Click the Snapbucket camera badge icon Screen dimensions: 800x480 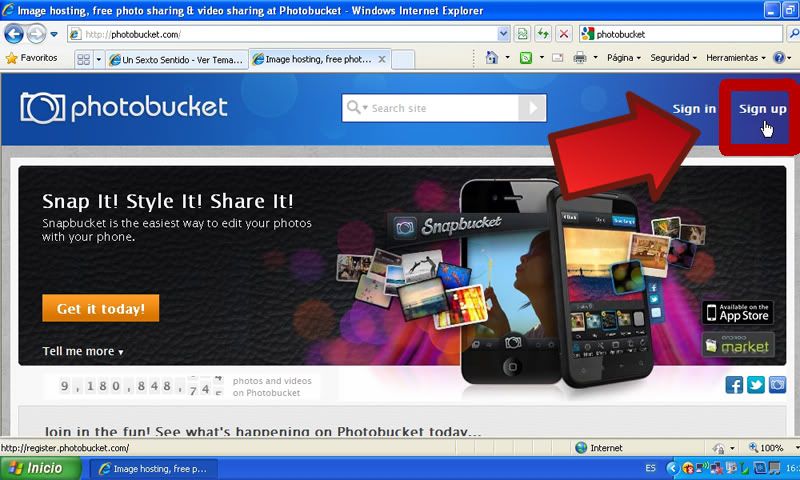point(405,228)
